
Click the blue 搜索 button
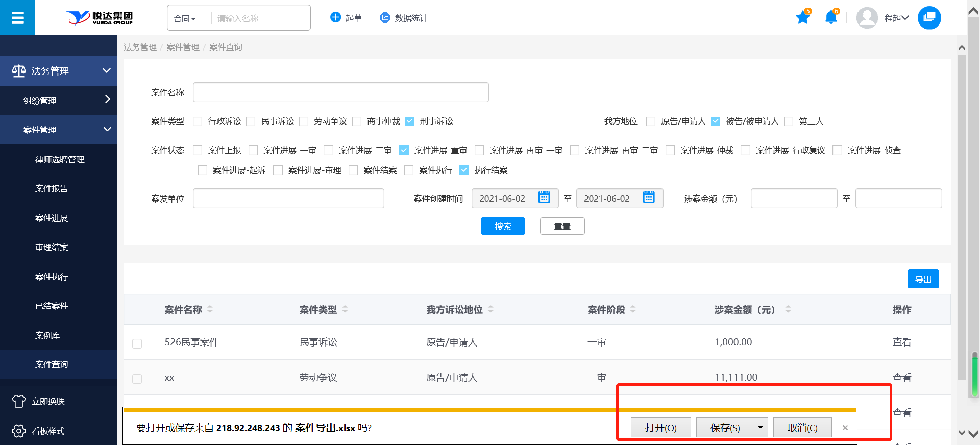tap(502, 226)
